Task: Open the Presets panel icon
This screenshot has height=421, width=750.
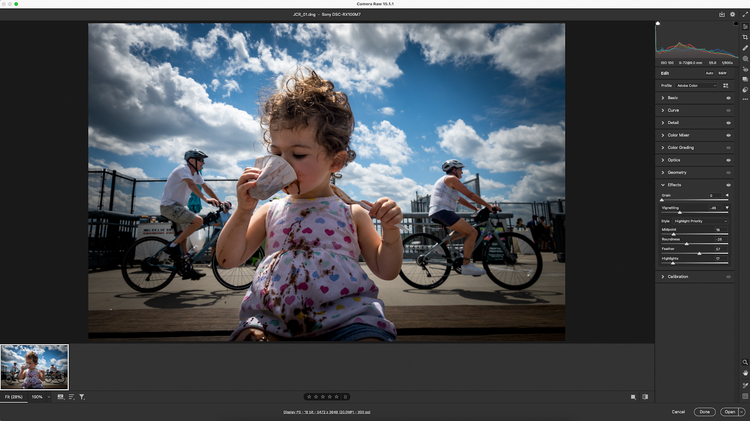Action: coord(745,89)
